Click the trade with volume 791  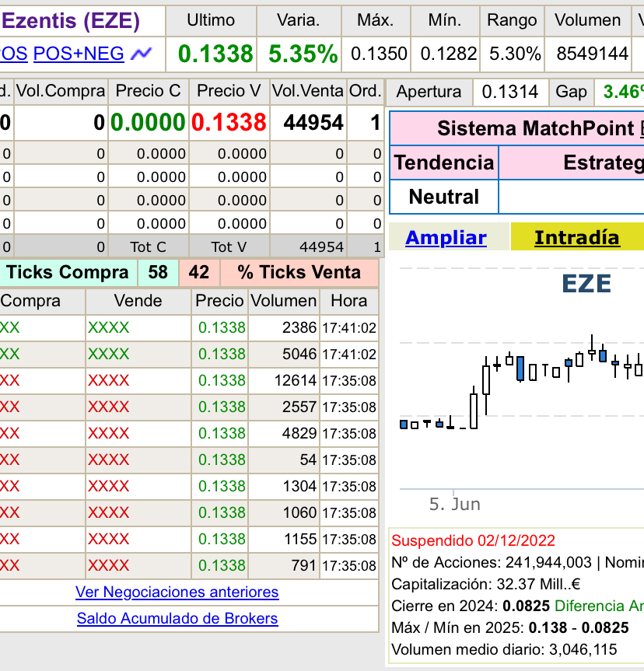pyautogui.click(x=188, y=566)
